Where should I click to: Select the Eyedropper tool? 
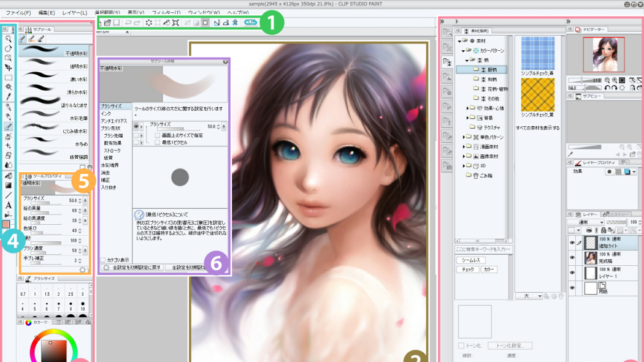click(8, 97)
